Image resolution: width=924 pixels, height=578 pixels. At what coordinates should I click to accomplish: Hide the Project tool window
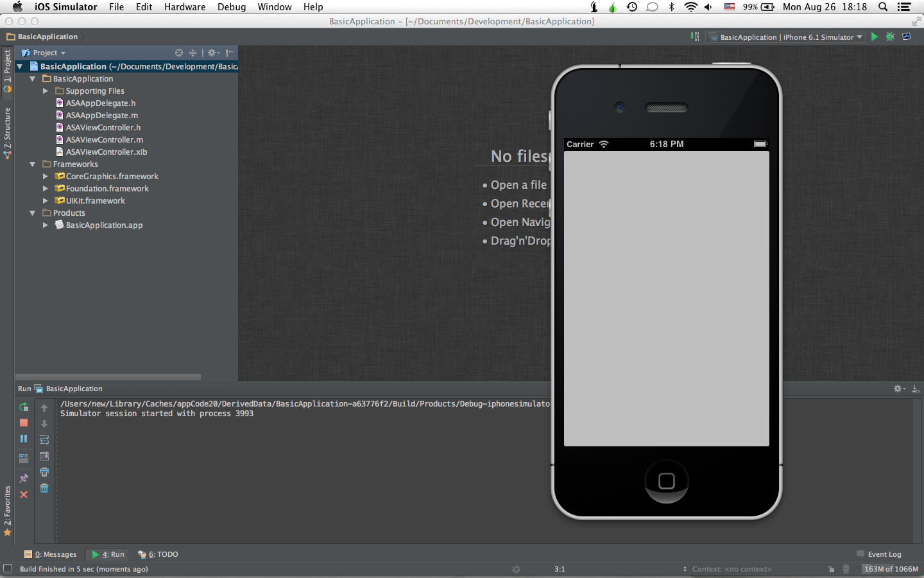click(x=229, y=53)
